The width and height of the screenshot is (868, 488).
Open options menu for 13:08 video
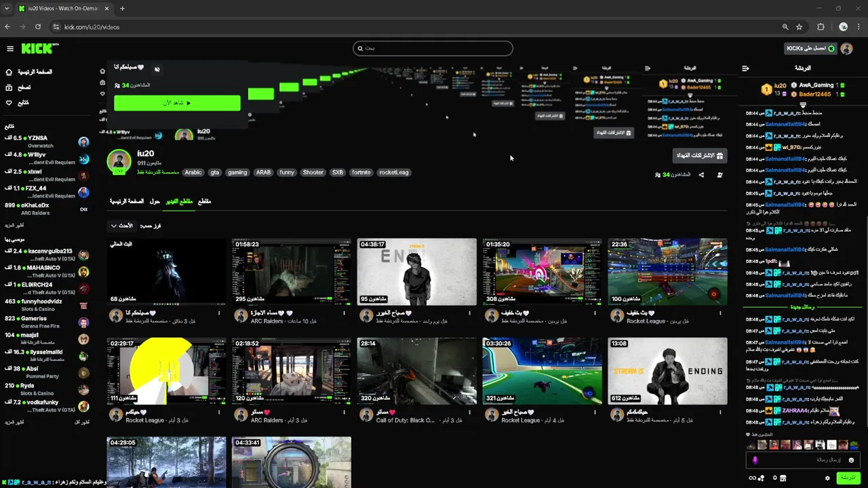pyautogui.click(x=721, y=412)
